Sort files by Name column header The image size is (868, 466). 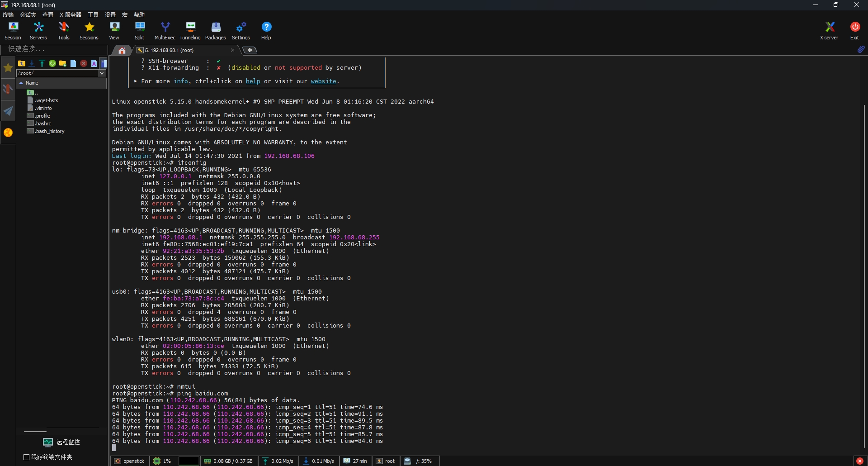62,83
